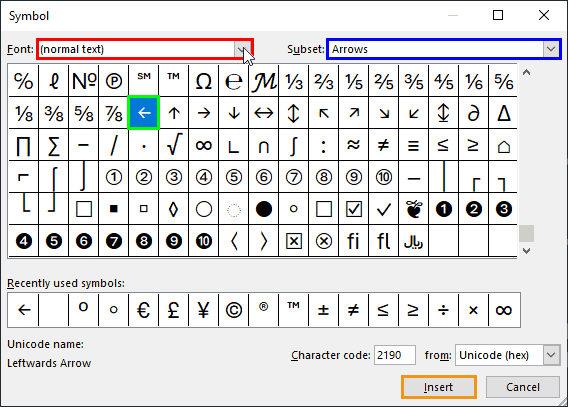Pick the recently used division symbol
The height and width of the screenshot is (407, 568).
pyautogui.click(x=444, y=310)
